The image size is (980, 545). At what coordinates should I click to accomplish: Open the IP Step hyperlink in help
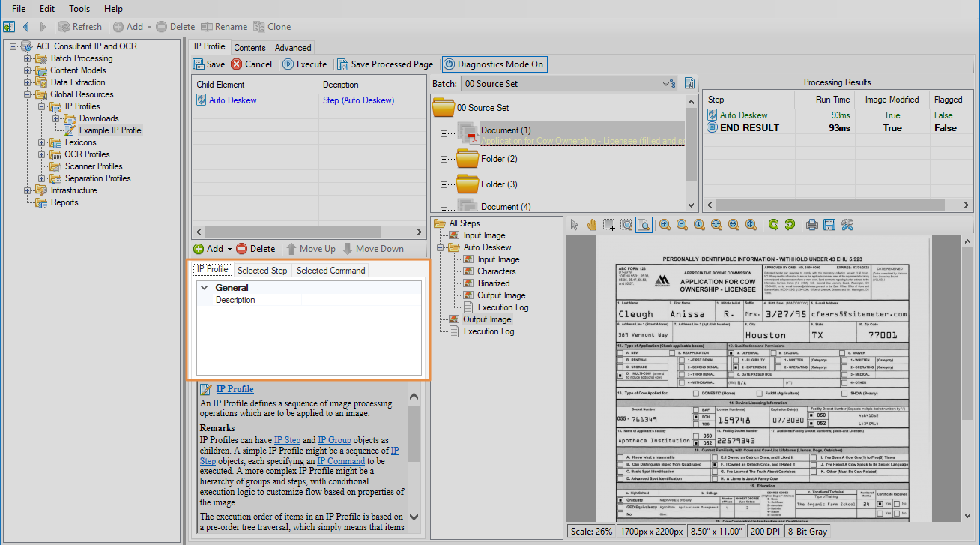coord(287,440)
